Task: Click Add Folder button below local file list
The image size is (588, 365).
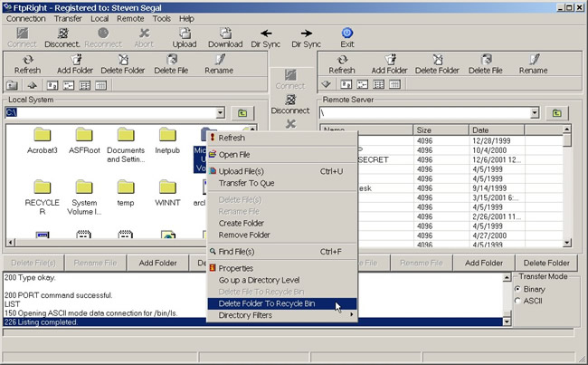Action: pyautogui.click(x=158, y=263)
